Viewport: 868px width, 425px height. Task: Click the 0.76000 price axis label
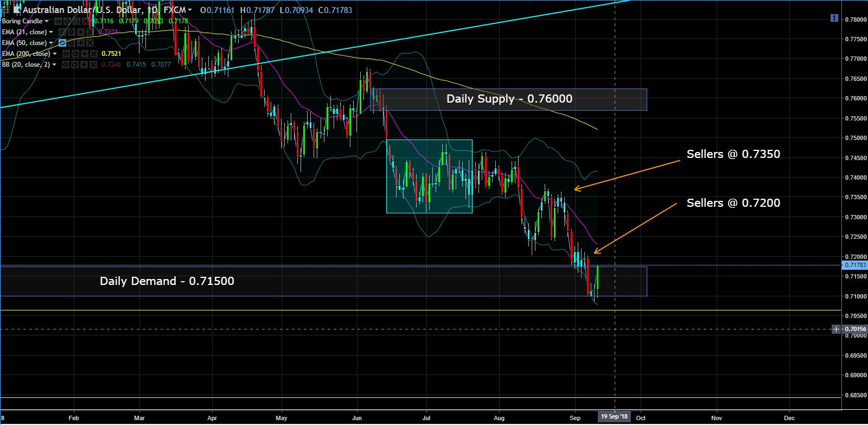click(856, 98)
